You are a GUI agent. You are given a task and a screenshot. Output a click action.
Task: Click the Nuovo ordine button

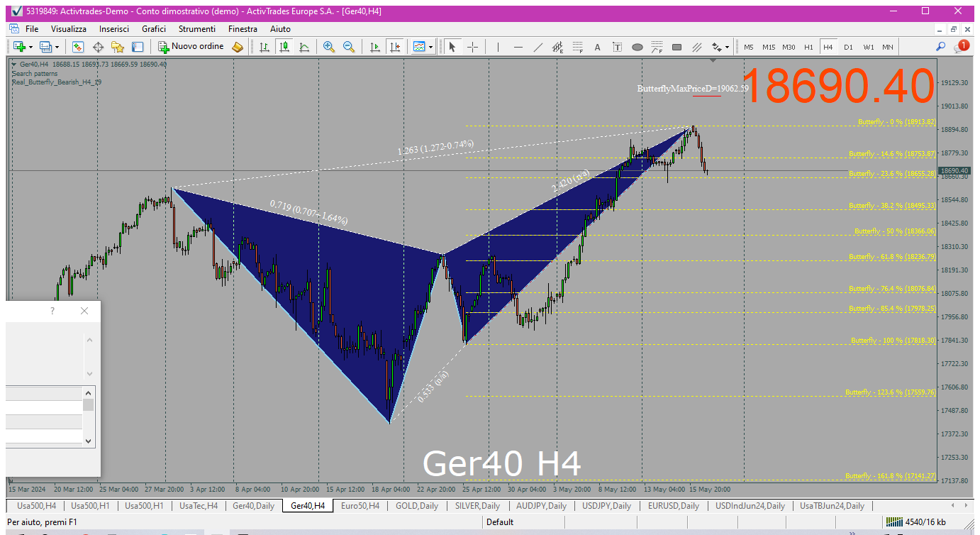(x=191, y=47)
